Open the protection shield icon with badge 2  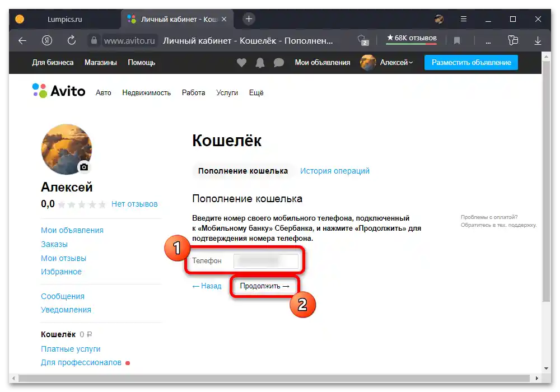[363, 40]
